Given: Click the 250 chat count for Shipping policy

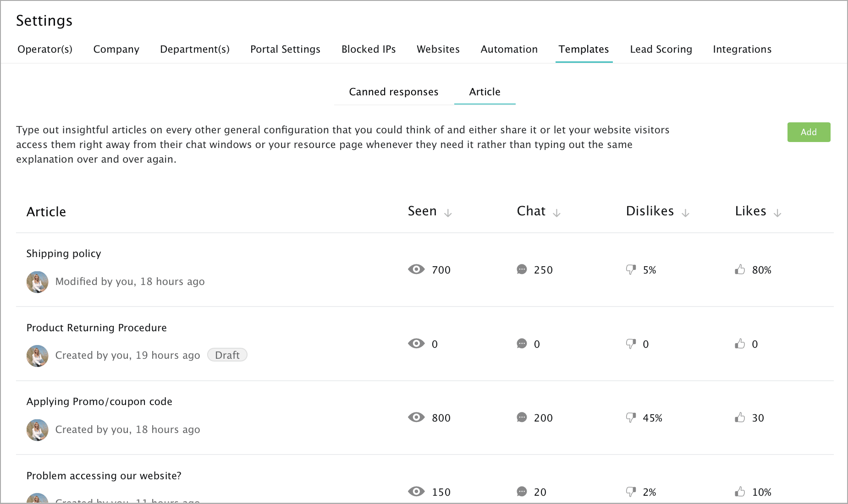Looking at the screenshot, I should [x=543, y=270].
